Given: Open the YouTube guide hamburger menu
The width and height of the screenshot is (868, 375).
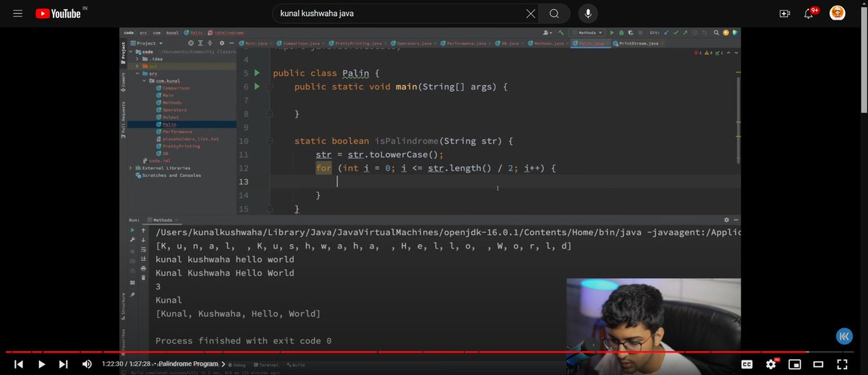Looking at the screenshot, I should coord(17,13).
